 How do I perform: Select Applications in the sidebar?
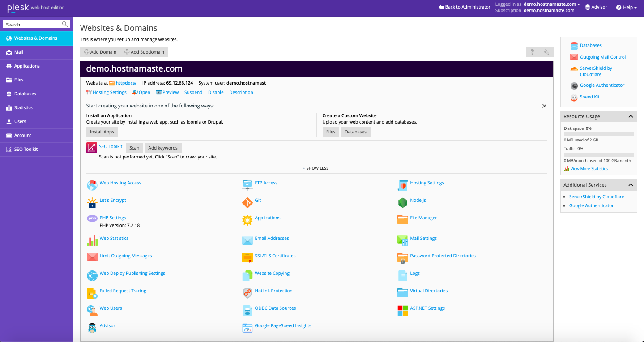point(37,66)
